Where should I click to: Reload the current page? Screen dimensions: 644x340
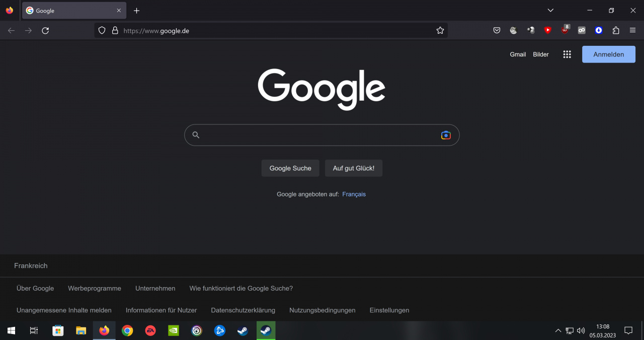click(x=45, y=31)
